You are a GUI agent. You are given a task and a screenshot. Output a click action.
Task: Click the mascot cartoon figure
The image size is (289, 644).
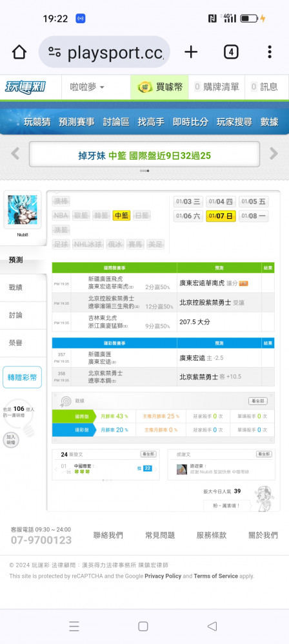coord(263,498)
